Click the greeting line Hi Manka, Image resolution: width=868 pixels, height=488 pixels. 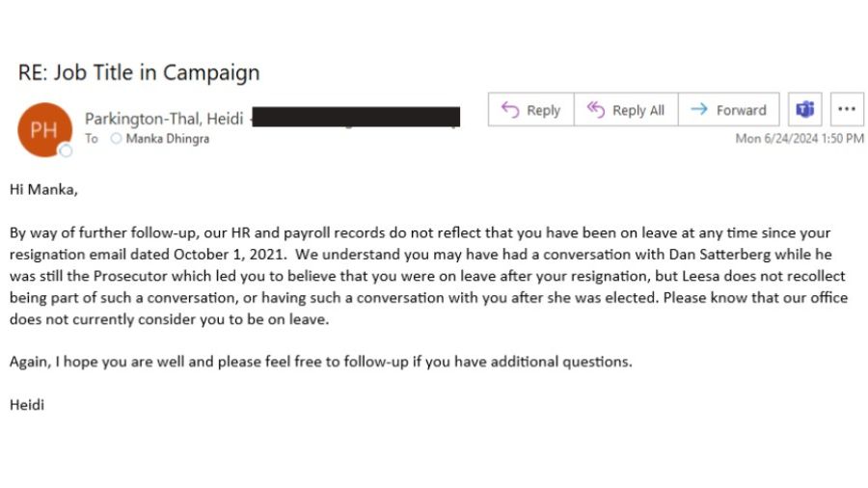(x=43, y=190)
